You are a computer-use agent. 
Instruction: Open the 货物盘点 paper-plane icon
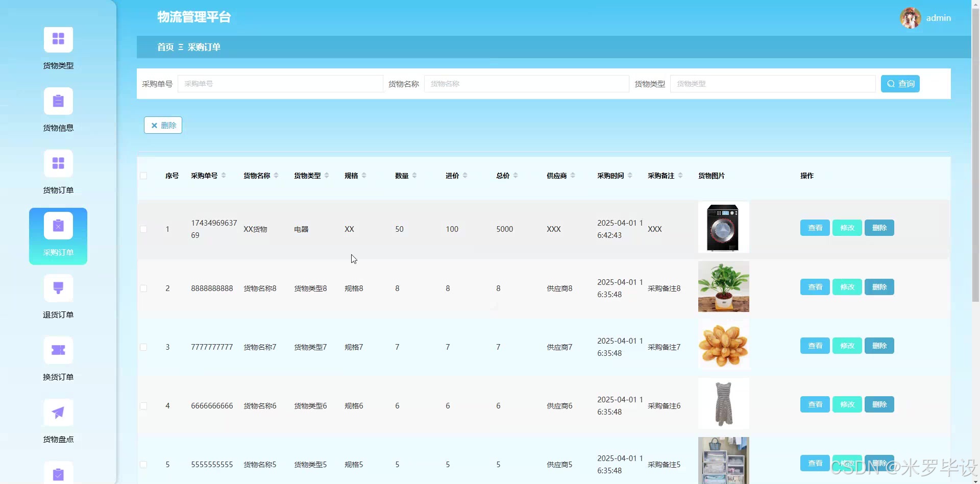coord(58,413)
